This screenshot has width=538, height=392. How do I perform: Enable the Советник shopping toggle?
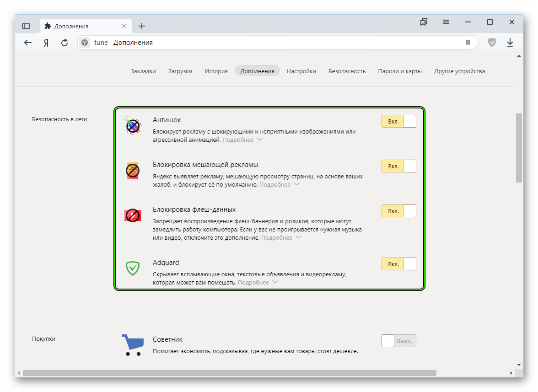point(398,341)
